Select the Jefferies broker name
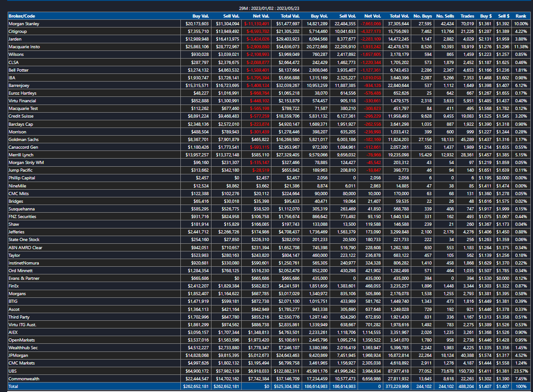The width and height of the screenshot is (533, 392). pyautogui.click(x=16, y=232)
